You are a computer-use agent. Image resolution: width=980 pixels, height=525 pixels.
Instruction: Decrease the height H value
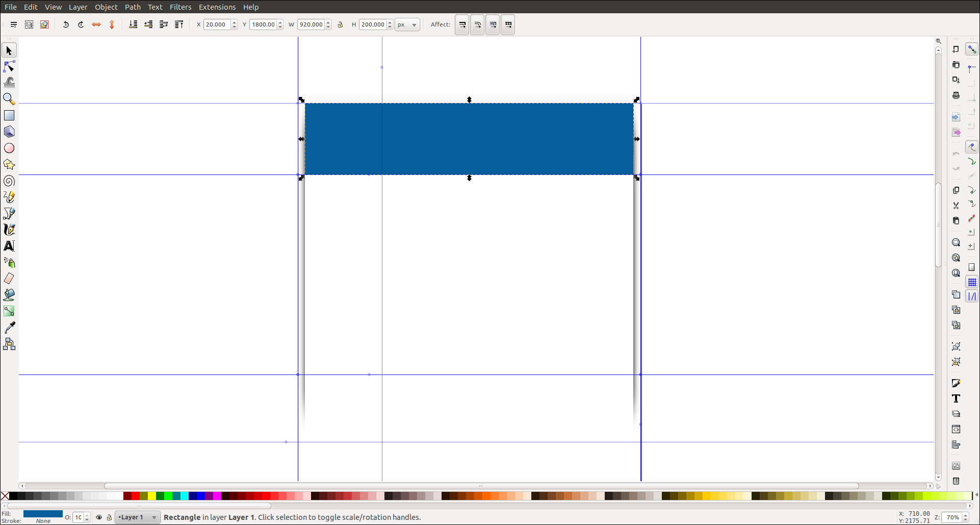[x=390, y=27]
